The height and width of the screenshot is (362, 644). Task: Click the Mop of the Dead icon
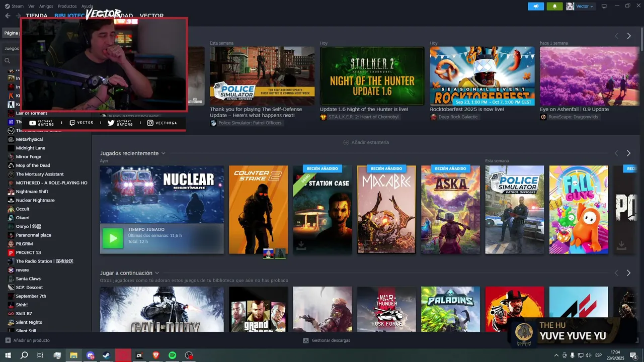pos(11,165)
